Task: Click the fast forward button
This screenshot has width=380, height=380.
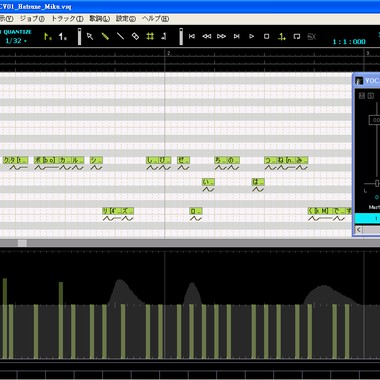Action: tap(221, 36)
